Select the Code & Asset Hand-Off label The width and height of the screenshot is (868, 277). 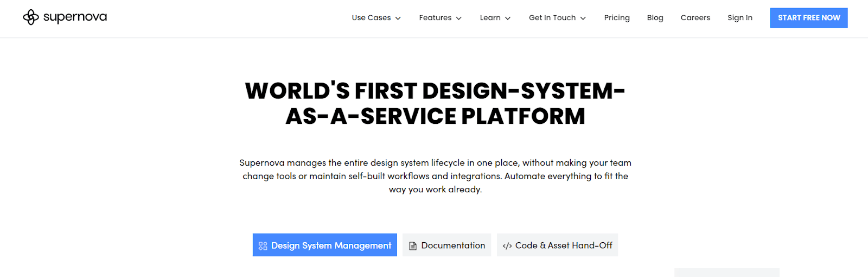pos(564,245)
